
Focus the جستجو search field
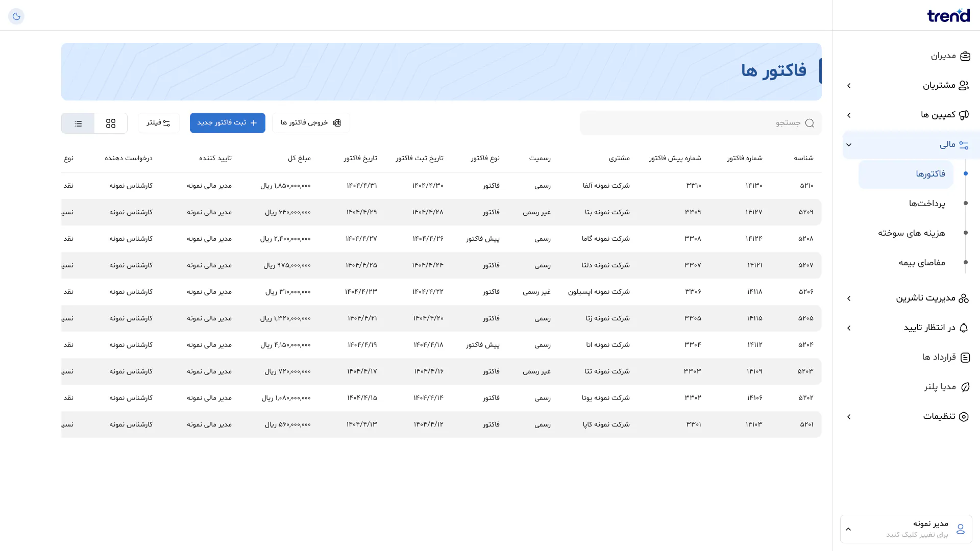tap(701, 123)
